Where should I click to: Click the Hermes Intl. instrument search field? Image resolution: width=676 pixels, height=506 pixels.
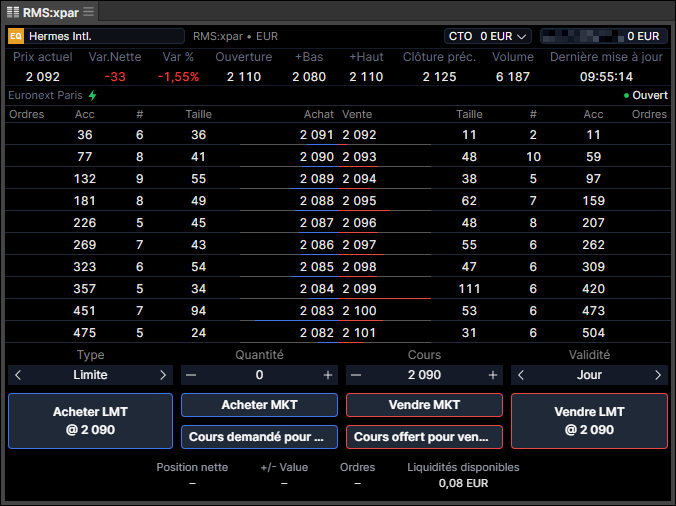point(105,36)
